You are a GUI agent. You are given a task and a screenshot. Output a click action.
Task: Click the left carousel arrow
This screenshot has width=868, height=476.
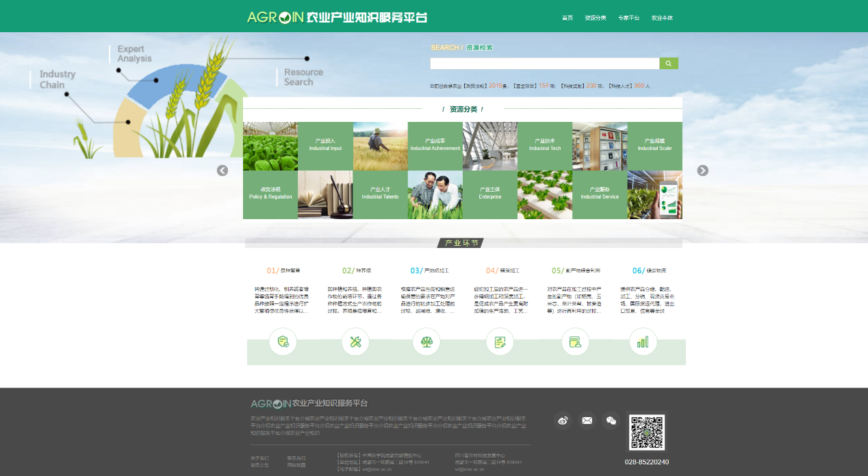(x=222, y=171)
